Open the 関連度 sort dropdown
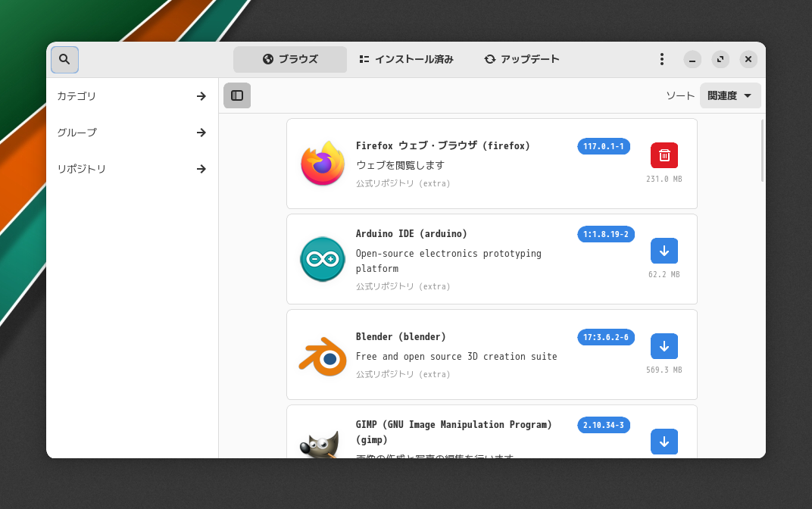Image resolution: width=812 pixels, height=509 pixels. 730,95
